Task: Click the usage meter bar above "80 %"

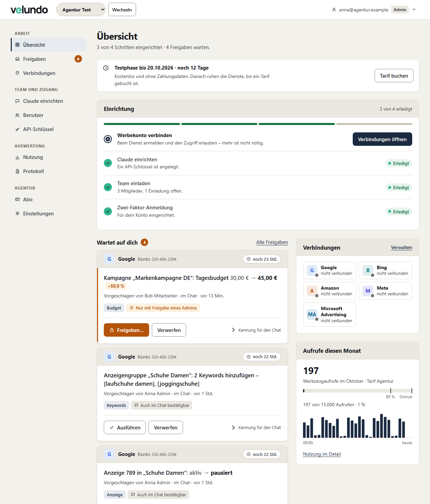Action: click(x=357, y=391)
